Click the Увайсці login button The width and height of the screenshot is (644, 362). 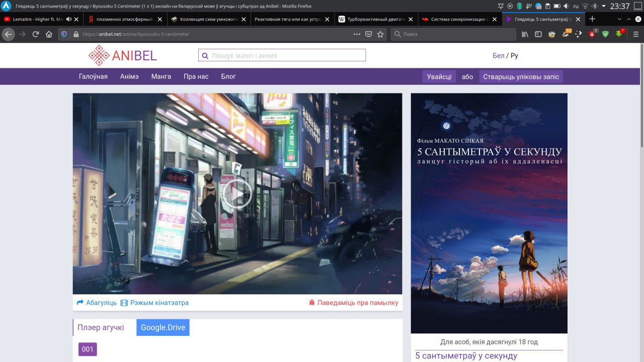point(439,76)
